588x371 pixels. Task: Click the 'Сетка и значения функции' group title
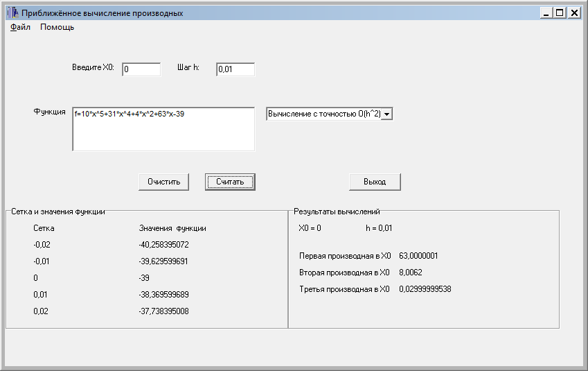tap(58, 212)
